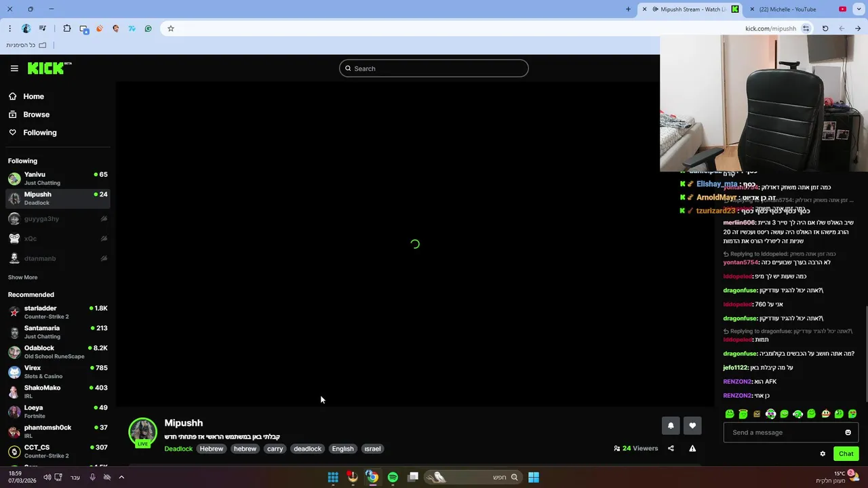Screen dimensions: 868x488
Task: Click username dragonfuse asking about Colombia
Action: point(740,354)
